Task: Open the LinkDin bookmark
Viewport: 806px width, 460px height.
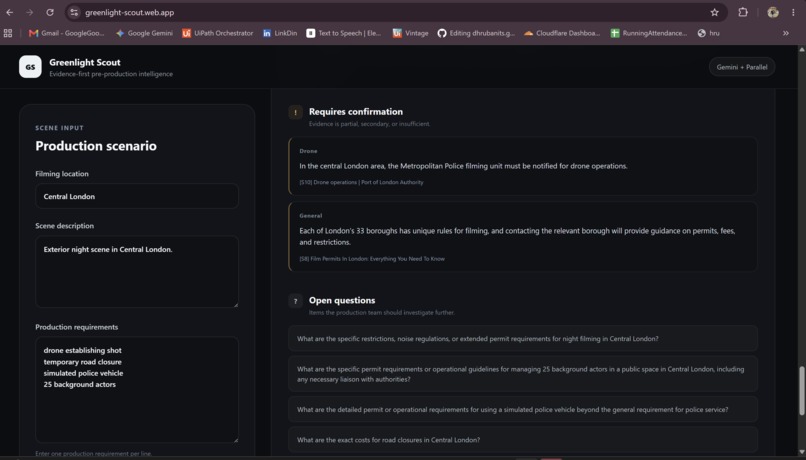Action: (280, 33)
